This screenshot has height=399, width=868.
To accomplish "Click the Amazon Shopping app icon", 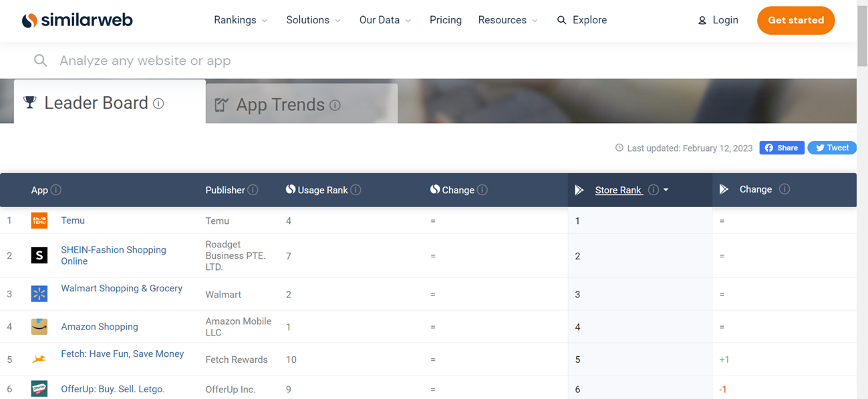I will click(x=39, y=326).
